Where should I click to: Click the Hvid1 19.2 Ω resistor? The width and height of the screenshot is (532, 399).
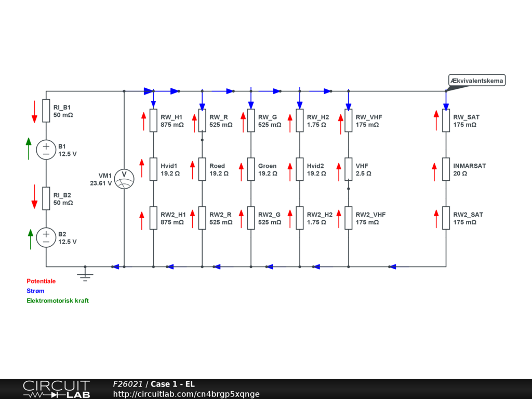click(x=153, y=169)
